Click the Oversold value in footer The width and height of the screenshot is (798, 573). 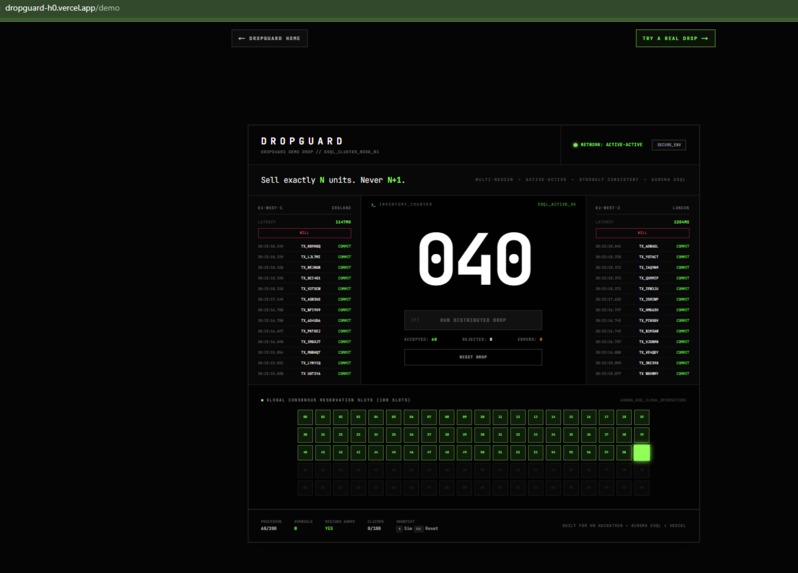click(x=295, y=529)
